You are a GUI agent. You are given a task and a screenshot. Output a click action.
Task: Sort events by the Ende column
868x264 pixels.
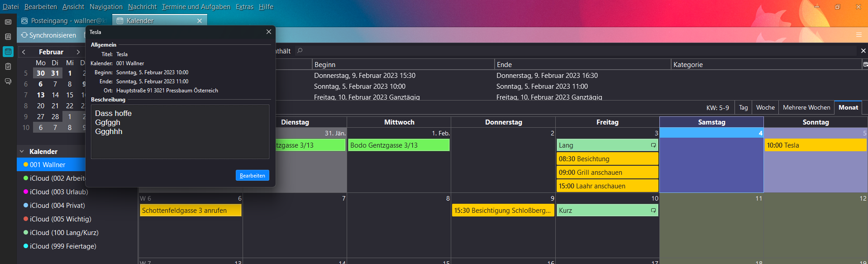tap(582, 64)
